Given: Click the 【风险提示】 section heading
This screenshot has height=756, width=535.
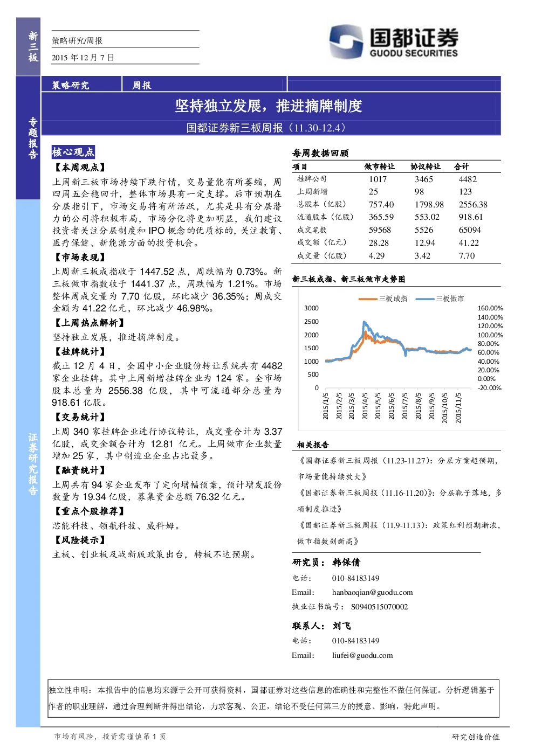Looking at the screenshot, I should 79,540.
